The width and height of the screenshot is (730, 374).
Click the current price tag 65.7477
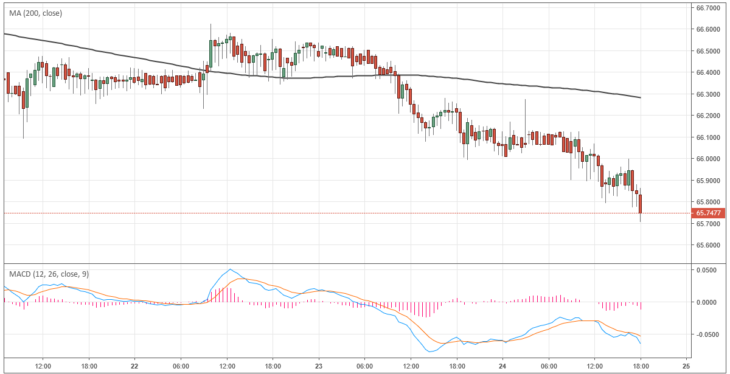[710, 213]
